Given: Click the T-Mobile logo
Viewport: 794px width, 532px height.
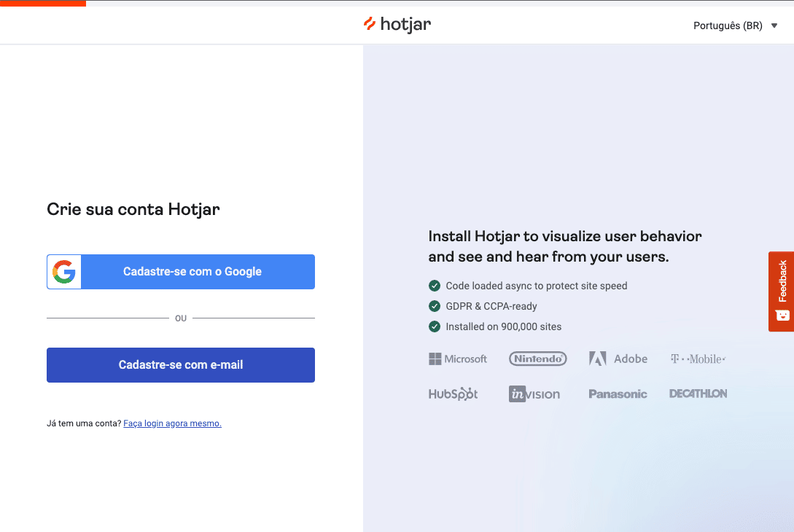Looking at the screenshot, I should pos(698,359).
